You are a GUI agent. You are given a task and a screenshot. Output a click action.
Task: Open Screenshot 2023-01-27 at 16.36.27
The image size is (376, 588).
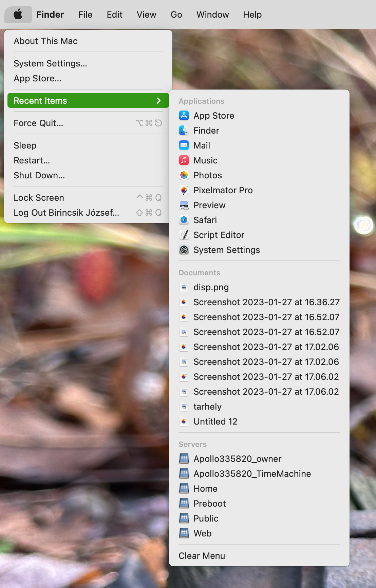[259, 302]
